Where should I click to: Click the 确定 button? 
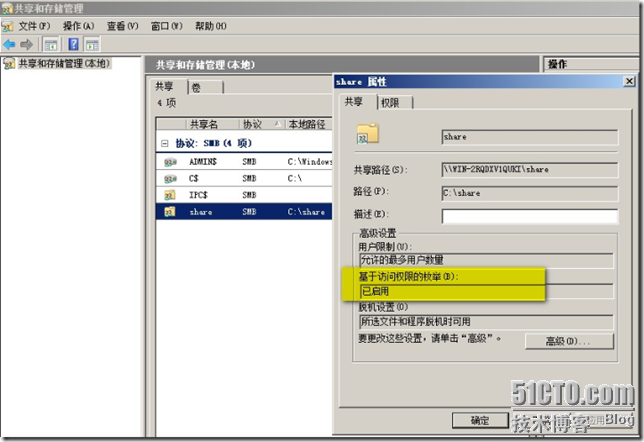(x=480, y=420)
